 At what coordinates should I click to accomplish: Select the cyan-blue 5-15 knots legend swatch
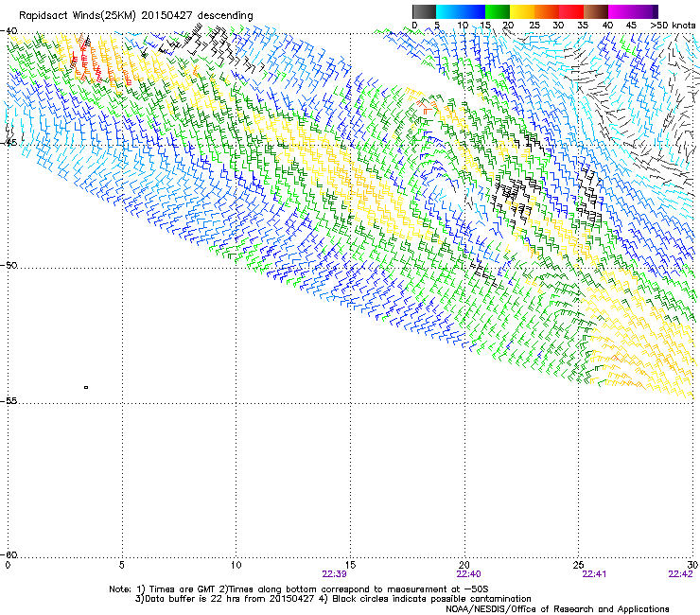(x=461, y=11)
